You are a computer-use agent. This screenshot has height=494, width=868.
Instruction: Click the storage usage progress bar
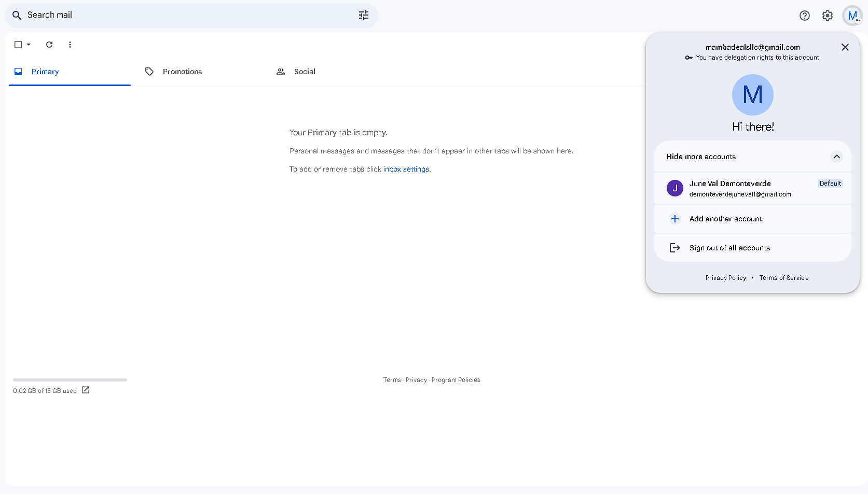[x=70, y=380]
